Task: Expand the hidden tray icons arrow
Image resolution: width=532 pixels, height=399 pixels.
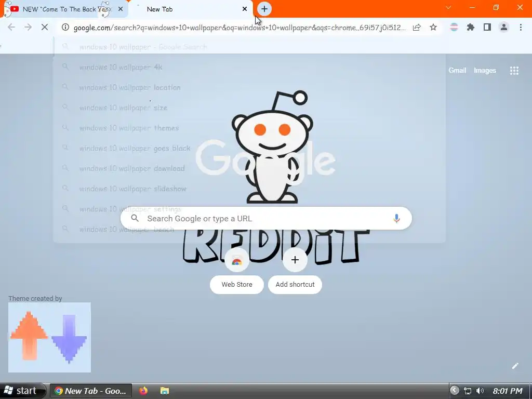Action: click(x=454, y=390)
